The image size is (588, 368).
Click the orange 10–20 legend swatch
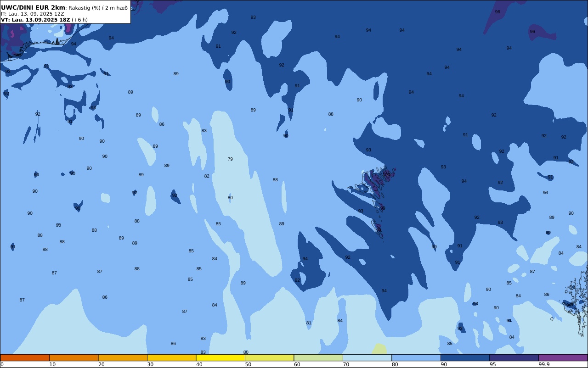pyautogui.click(x=73, y=357)
